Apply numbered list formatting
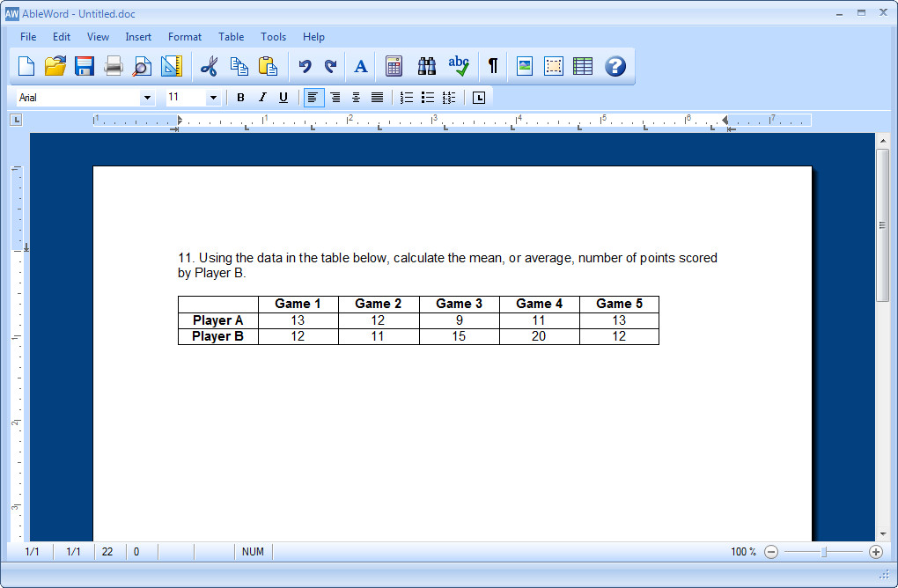 tap(407, 98)
